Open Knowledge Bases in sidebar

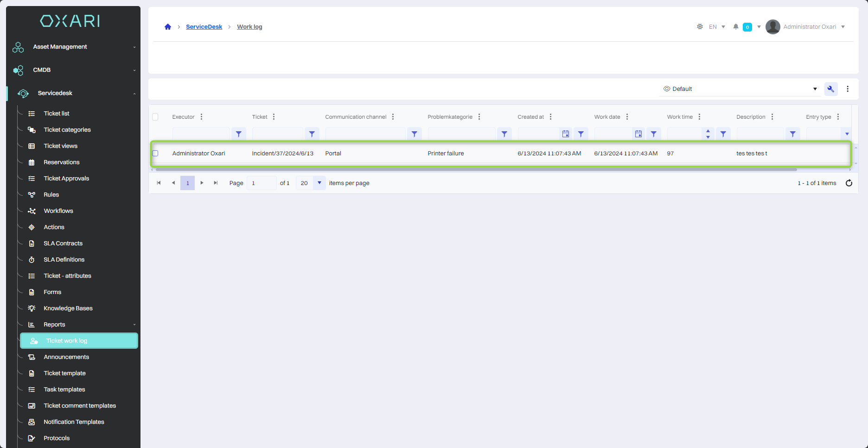(x=68, y=308)
